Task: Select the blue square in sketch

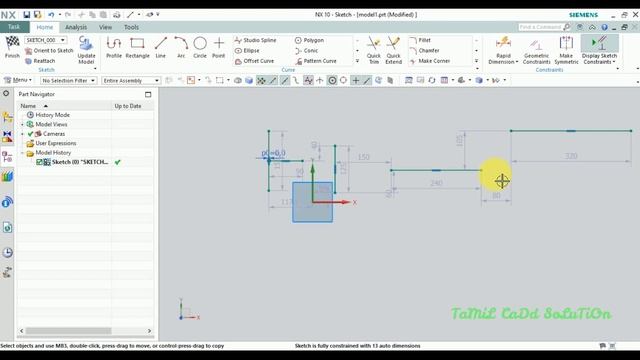Action: (312, 202)
